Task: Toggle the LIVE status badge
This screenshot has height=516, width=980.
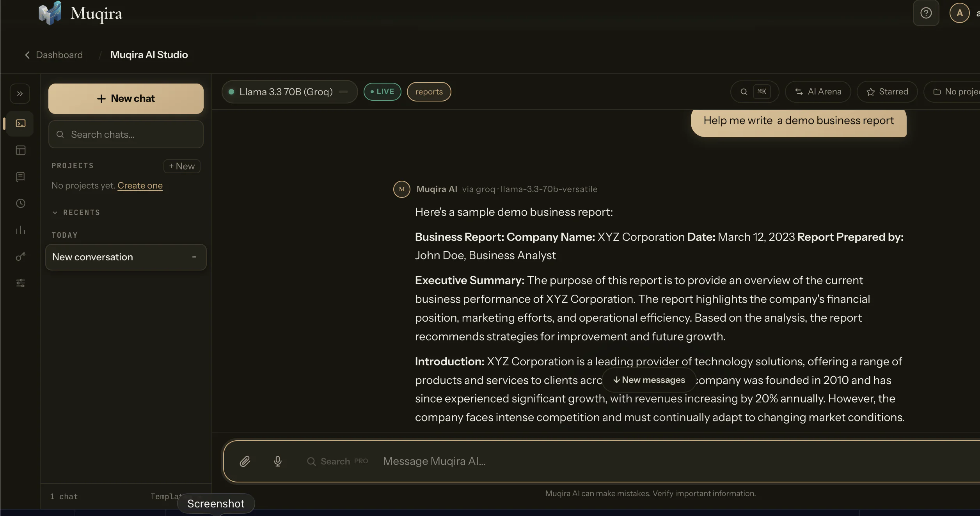Action: (x=382, y=92)
